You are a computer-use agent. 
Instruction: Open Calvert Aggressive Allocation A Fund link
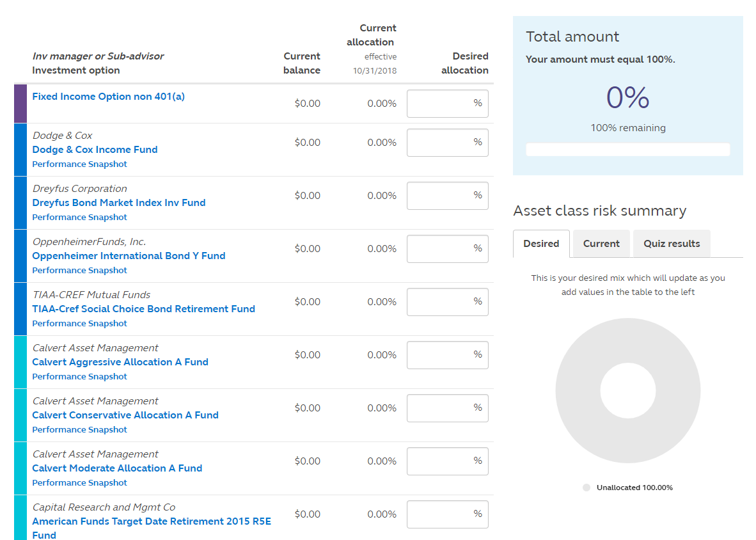[120, 361]
